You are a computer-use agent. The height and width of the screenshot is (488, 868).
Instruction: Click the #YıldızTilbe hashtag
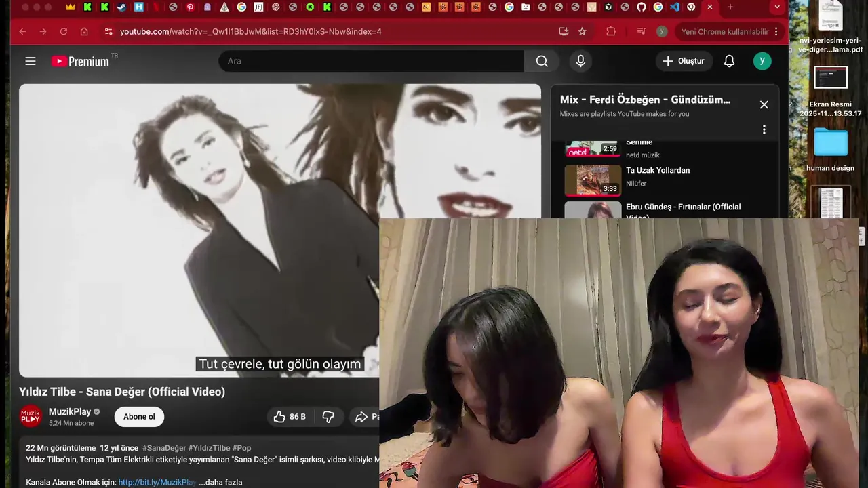209,448
